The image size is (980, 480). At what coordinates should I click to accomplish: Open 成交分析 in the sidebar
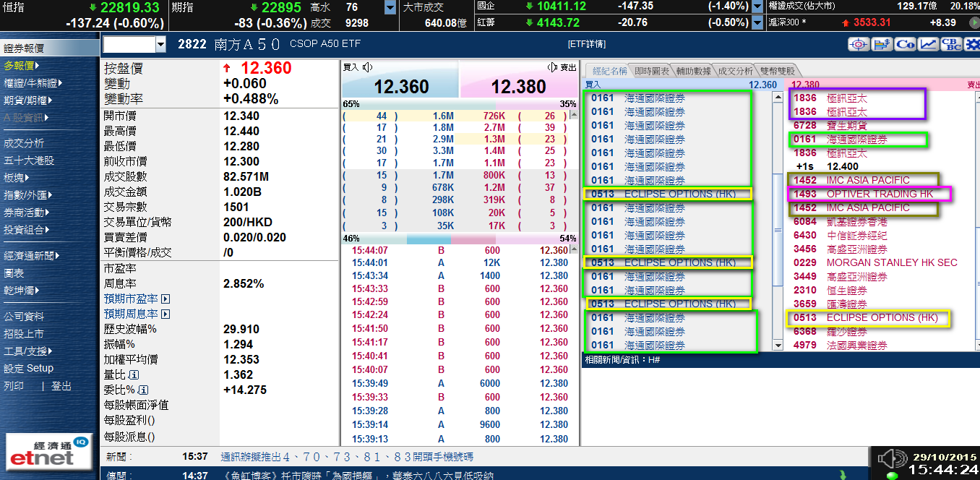(24, 143)
